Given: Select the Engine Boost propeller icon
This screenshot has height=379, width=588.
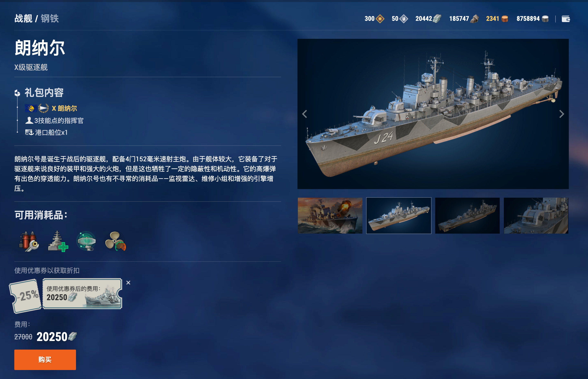Looking at the screenshot, I should coord(115,241).
